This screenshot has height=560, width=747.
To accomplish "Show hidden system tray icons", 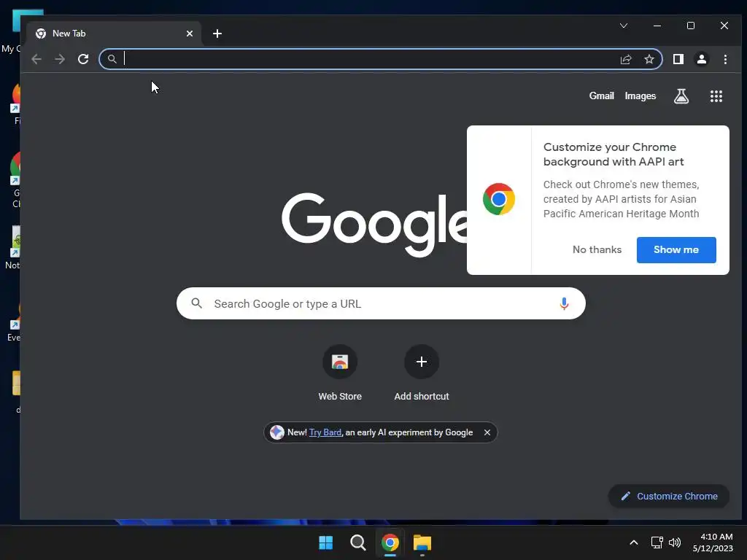I will tap(634, 542).
